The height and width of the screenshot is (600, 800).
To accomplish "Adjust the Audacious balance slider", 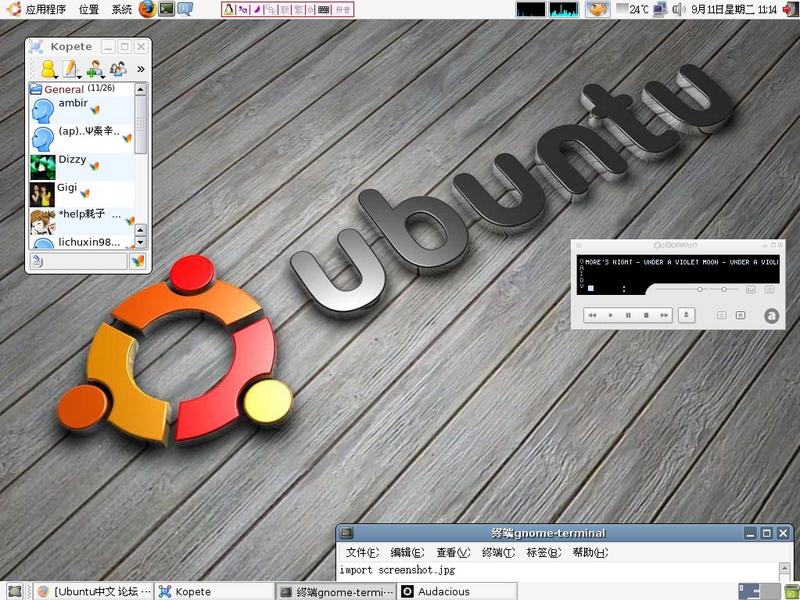I will [726, 289].
